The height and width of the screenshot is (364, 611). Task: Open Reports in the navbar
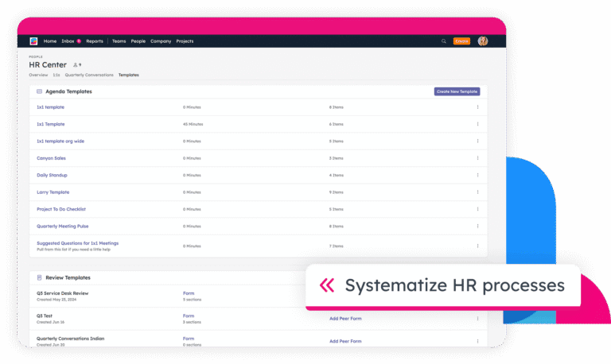95,41
